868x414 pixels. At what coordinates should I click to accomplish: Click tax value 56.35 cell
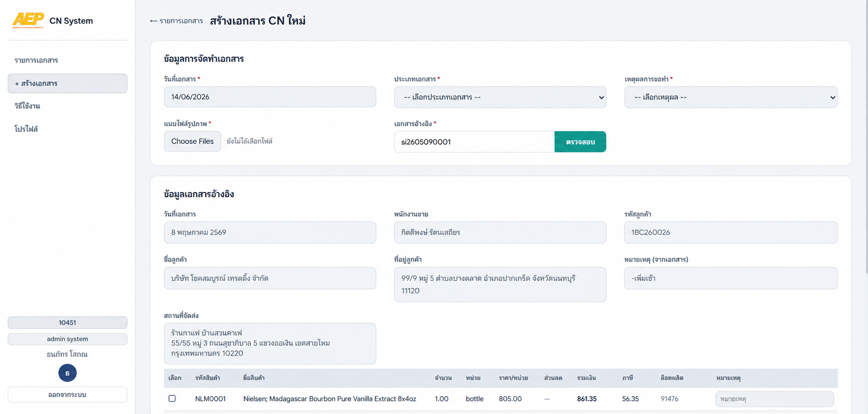coord(630,399)
